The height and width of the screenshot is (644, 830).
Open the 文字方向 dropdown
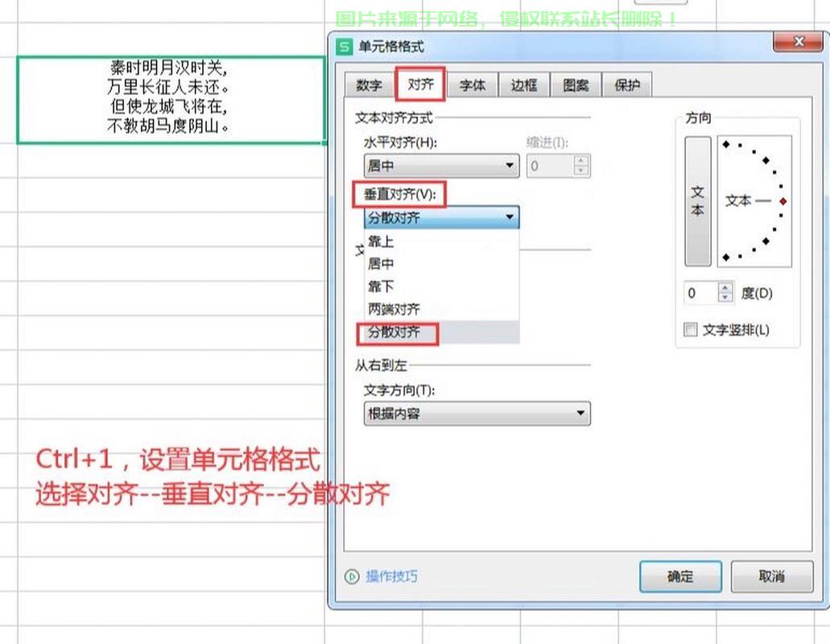click(477, 413)
